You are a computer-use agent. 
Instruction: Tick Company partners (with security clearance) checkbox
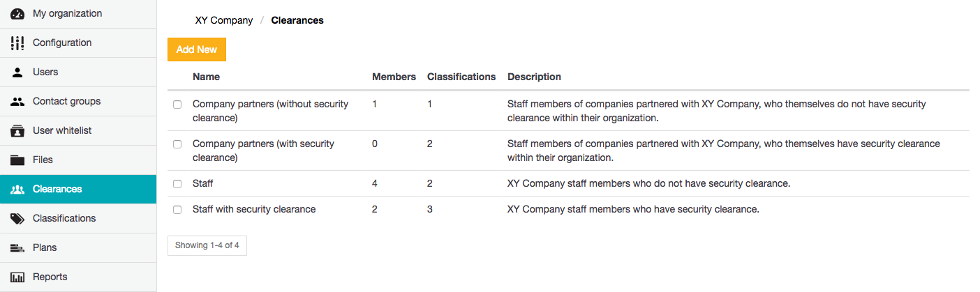pos(177,144)
